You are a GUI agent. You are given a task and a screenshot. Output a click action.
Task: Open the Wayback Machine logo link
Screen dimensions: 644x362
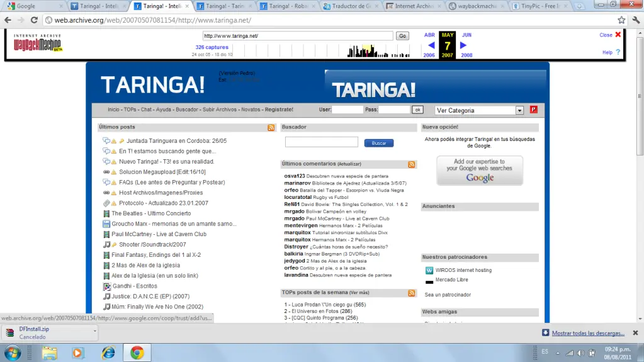pos(37,43)
